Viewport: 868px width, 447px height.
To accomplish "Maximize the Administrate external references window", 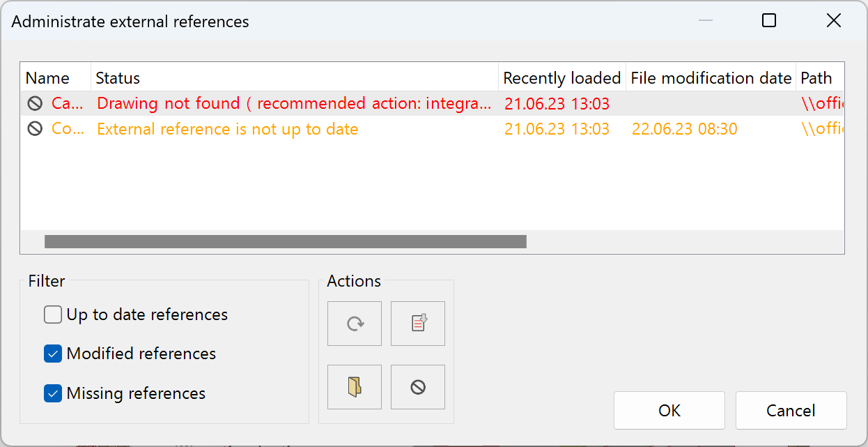I will [769, 21].
